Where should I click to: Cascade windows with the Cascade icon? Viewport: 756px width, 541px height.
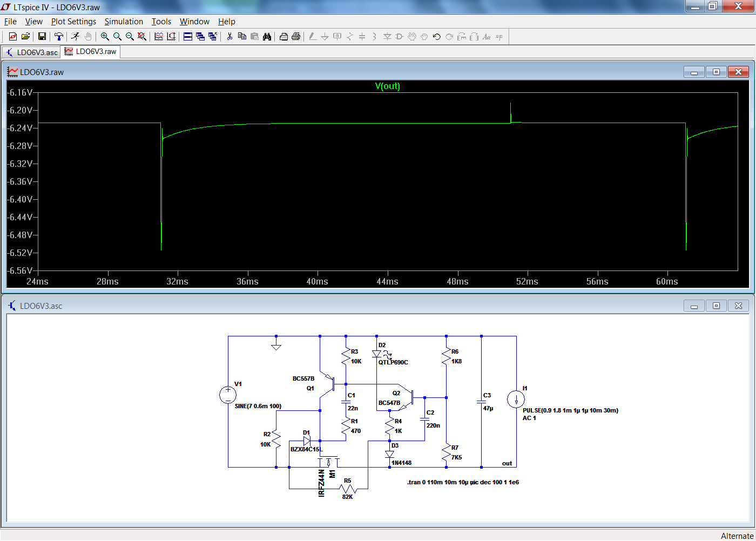[200, 37]
